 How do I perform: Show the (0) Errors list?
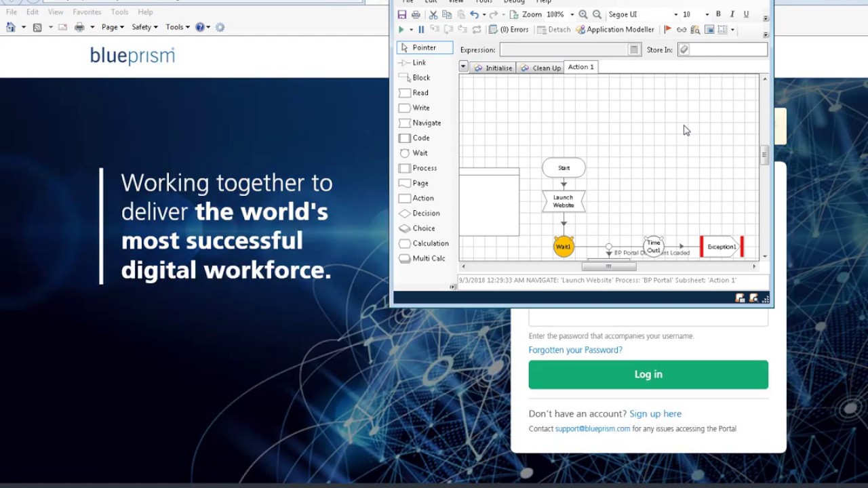coord(509,30)
